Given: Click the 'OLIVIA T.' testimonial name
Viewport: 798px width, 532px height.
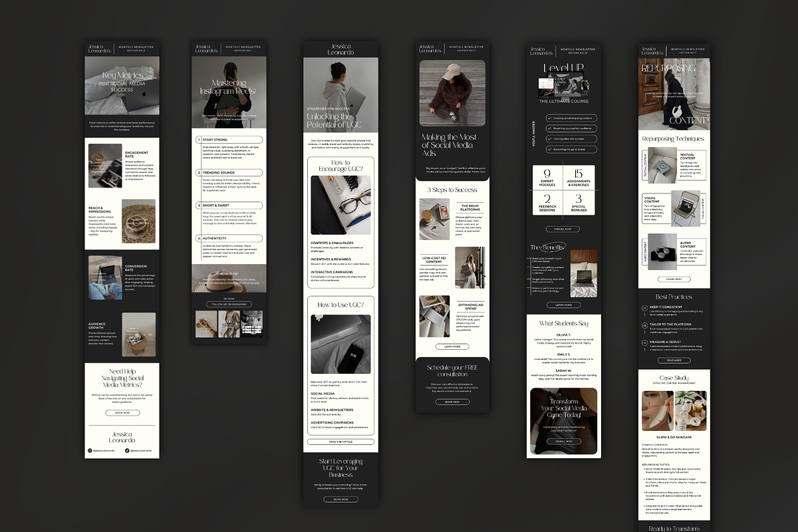Looking at the screenshot, I should [563, 334].
